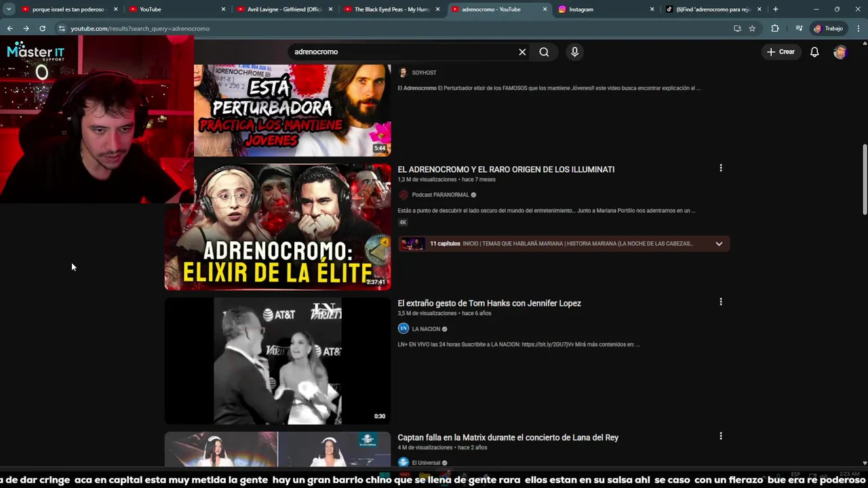Click the install app icon in address bar
This screenshot has width=868, height=488.
tap(737, 28)
